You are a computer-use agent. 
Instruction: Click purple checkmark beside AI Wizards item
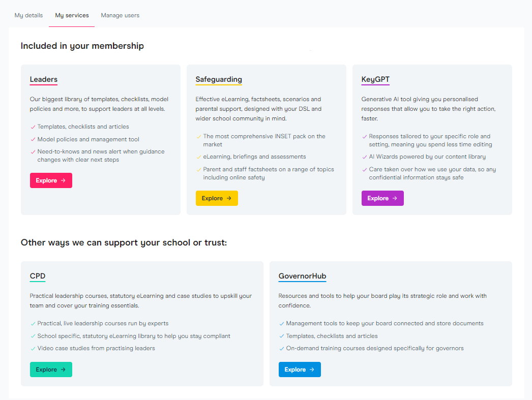coord(364,157)
